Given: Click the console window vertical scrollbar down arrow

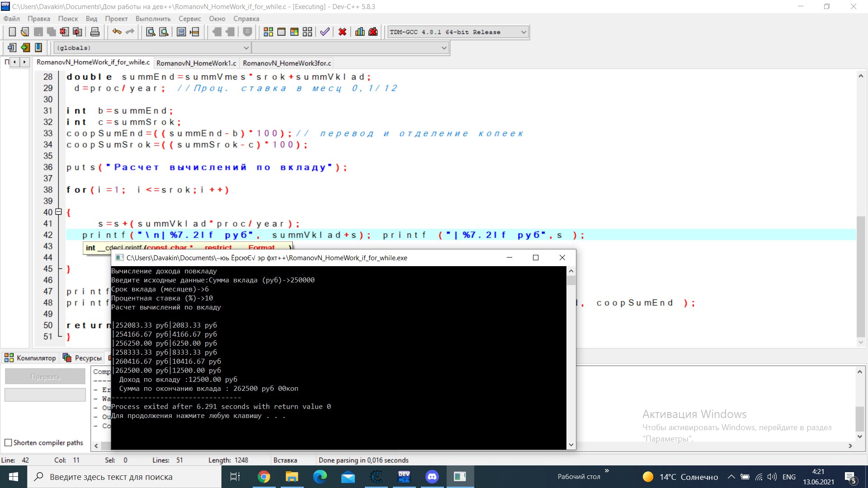Looking at the screenshot, I should coord(571,445).
